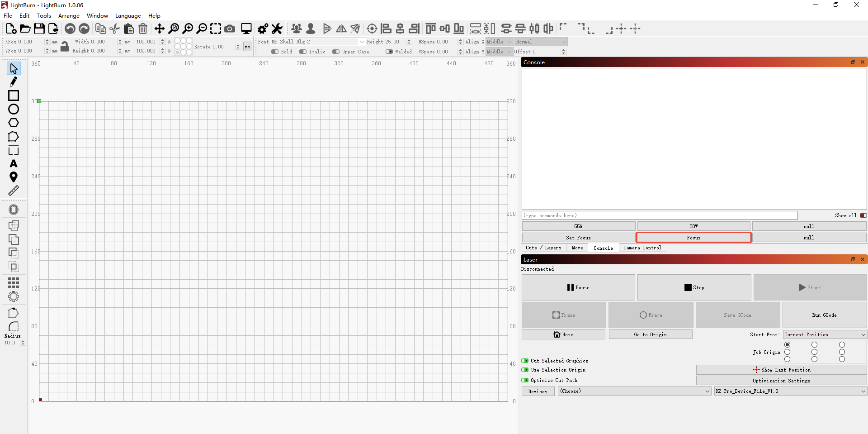Switch to the Camera Control tab
The image size is (868, 434).
coord(642,248)
